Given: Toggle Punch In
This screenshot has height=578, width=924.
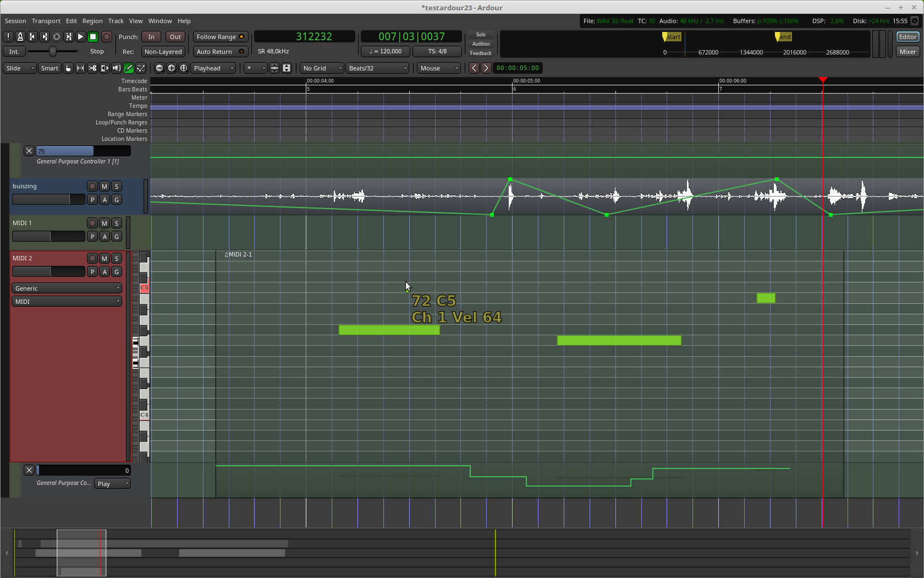Looking at the screenshot, I should coord(151,37).
